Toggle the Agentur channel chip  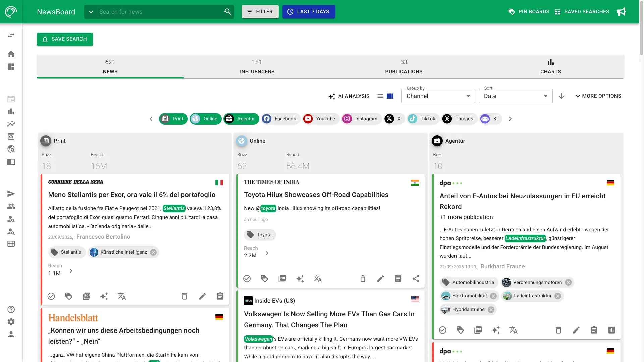coord(241,119)
